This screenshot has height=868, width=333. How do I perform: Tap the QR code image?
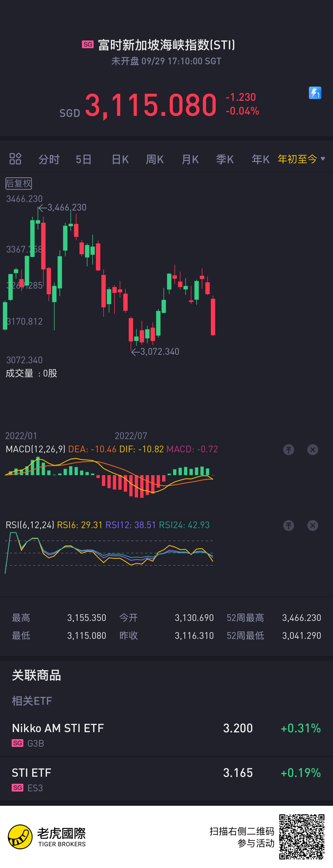point(302,837)
